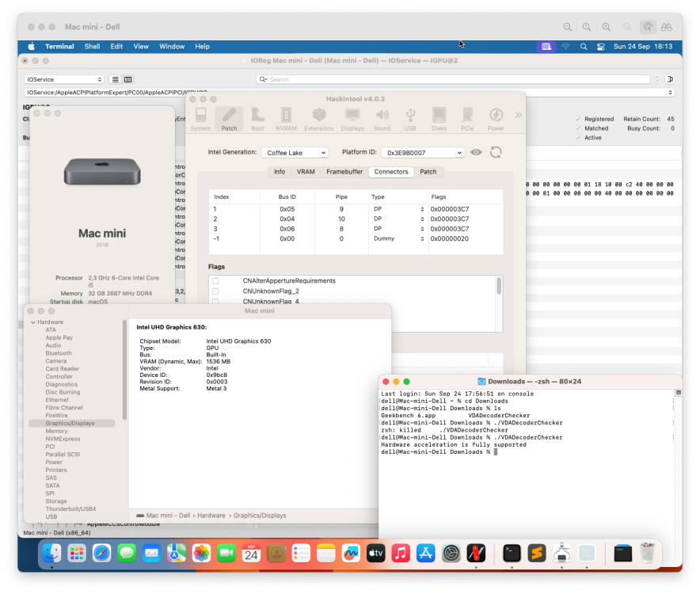The image size is (700, 594).
Task: Click the IORegistryExplorer search field
Action: tap(453, 79)
